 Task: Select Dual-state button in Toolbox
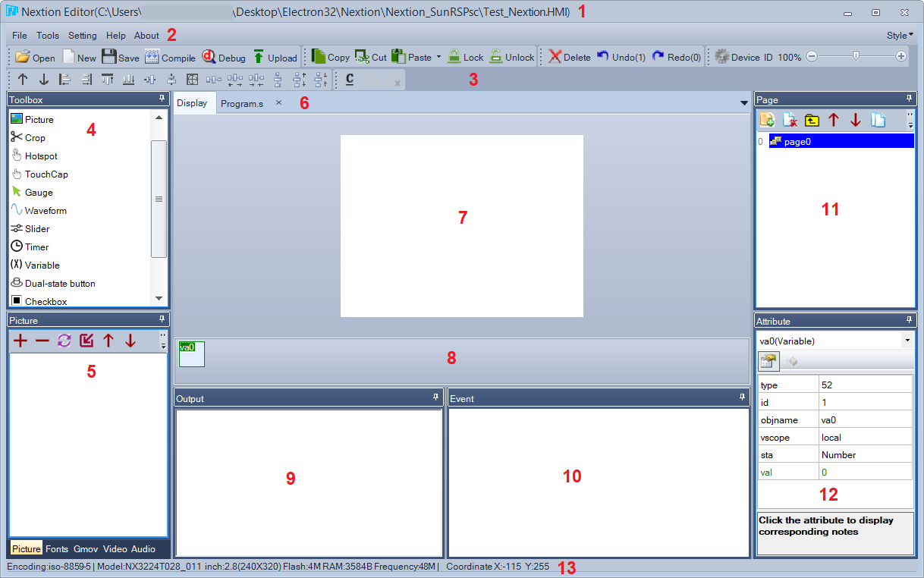click(53, 283)
